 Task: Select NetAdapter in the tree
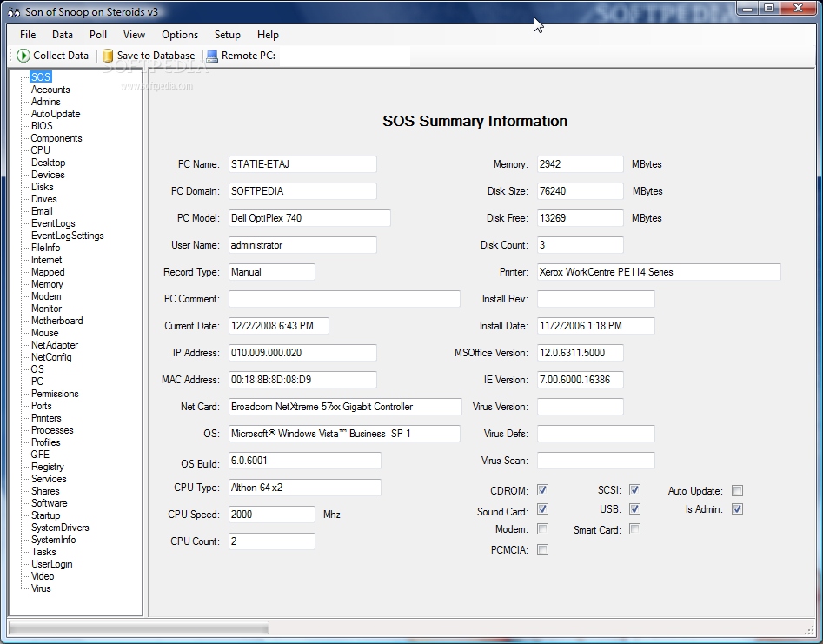click(55, 345)
